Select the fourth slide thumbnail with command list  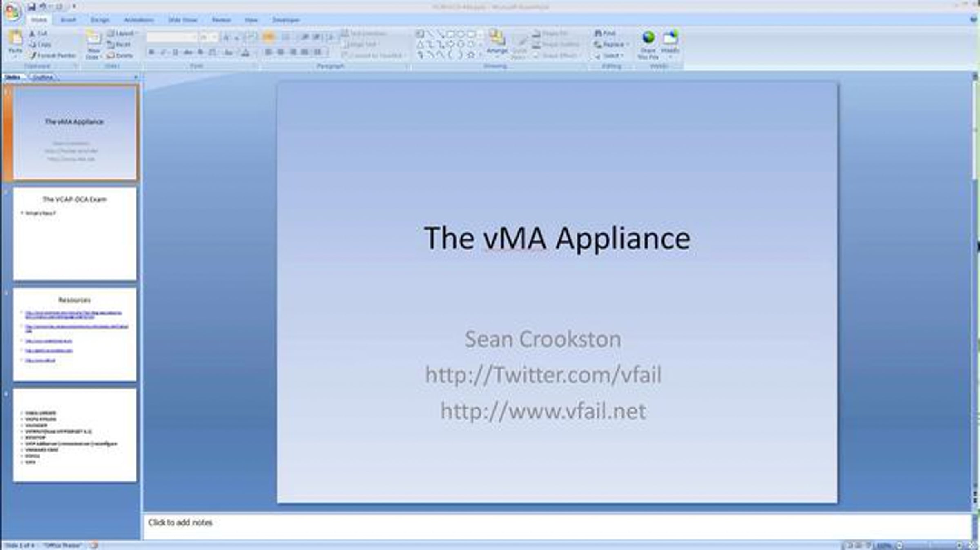tap(75, 435)
